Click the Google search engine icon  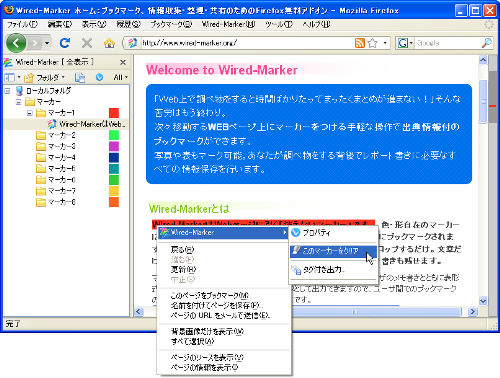(x=403, y=43)
